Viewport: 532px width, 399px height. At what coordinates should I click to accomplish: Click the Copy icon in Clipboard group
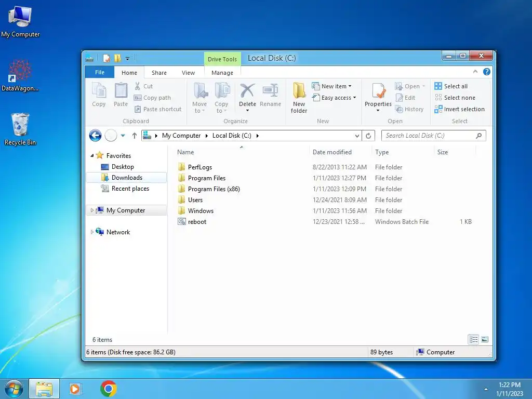(x=99, y=91)
